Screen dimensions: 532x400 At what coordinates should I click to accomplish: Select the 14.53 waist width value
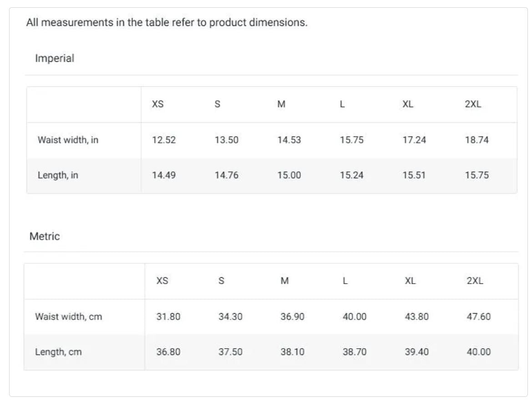coord(289,140)
